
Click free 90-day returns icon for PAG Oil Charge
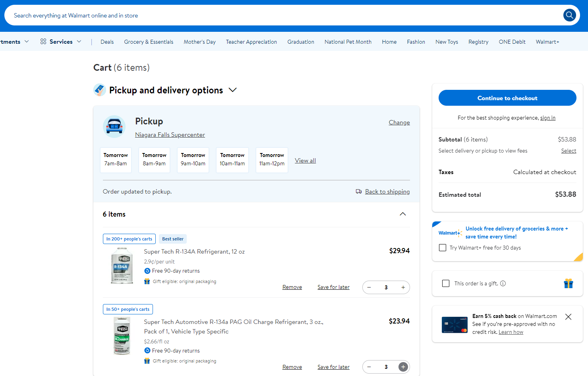(147, 351)
